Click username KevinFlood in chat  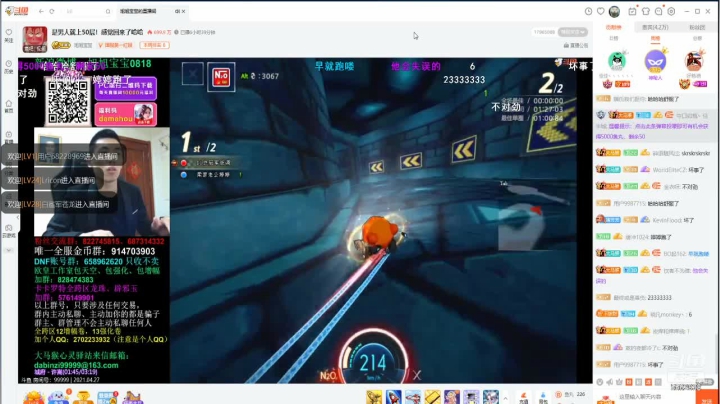[668, 220]
